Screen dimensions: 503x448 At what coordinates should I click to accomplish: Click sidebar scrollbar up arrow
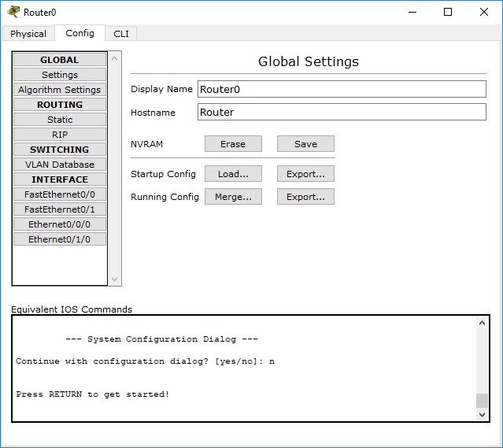[114, 58]
